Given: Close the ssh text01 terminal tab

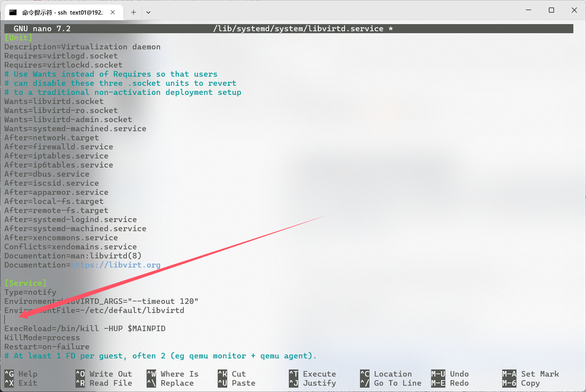Looking at the screenshot, I should [113, 12].
